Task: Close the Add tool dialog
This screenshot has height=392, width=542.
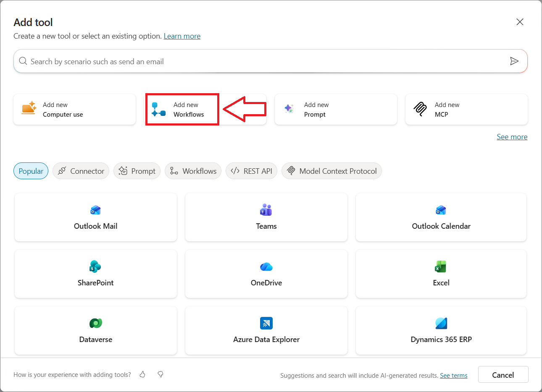Action: click(x=520, y=22)
